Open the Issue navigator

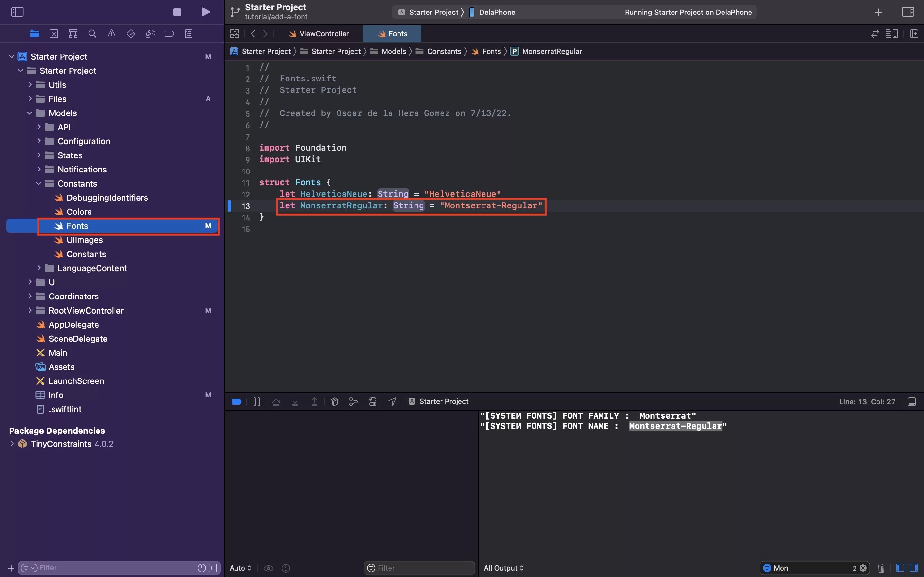tap(112, 34)
